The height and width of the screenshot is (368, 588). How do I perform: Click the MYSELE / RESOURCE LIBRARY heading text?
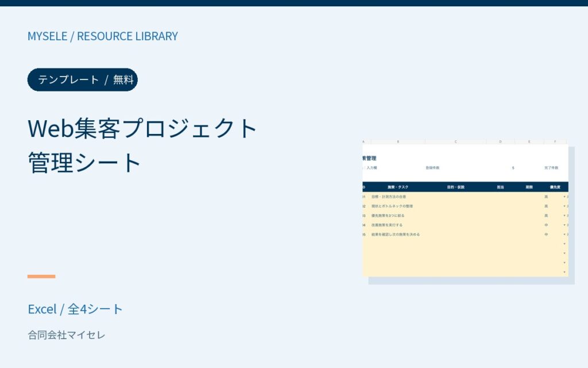tap(103, 36)
